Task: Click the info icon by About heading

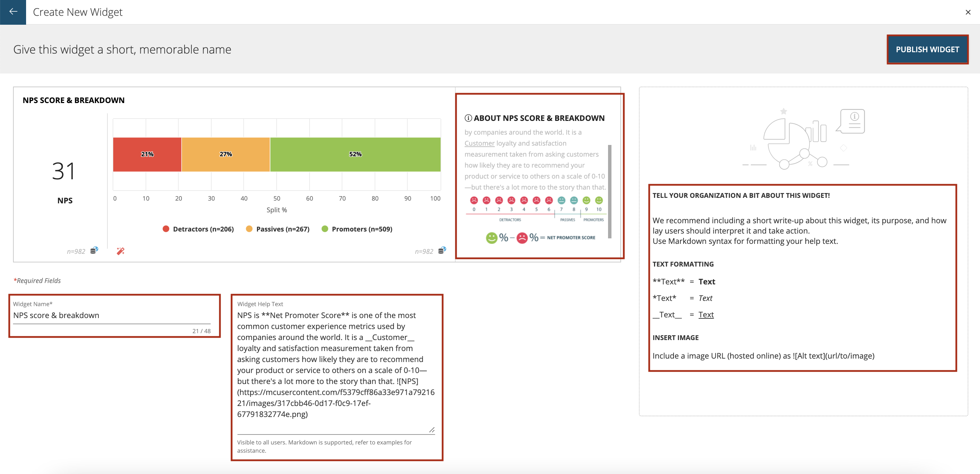Action: [x=468, y=118]
